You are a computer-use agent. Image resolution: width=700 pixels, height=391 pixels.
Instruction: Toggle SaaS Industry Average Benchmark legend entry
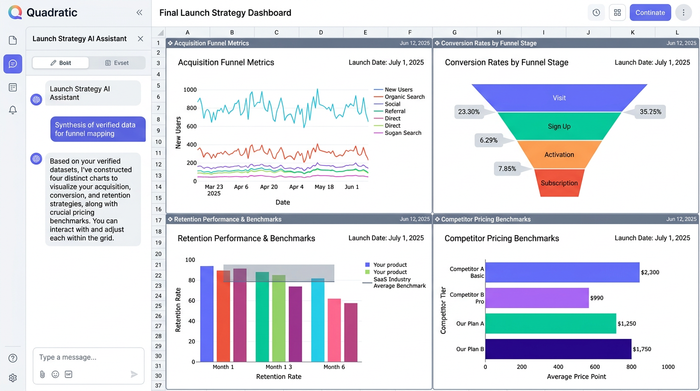[x=395, y=283]
